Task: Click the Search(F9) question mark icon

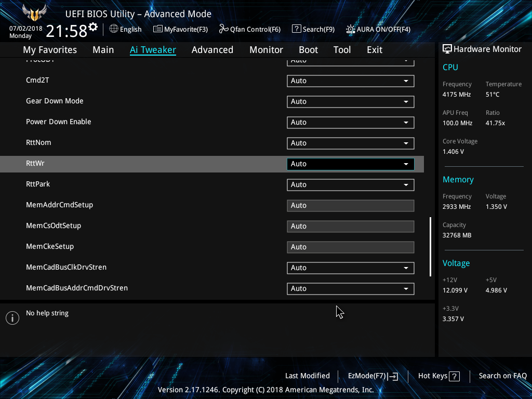Action: click(296, 29)
